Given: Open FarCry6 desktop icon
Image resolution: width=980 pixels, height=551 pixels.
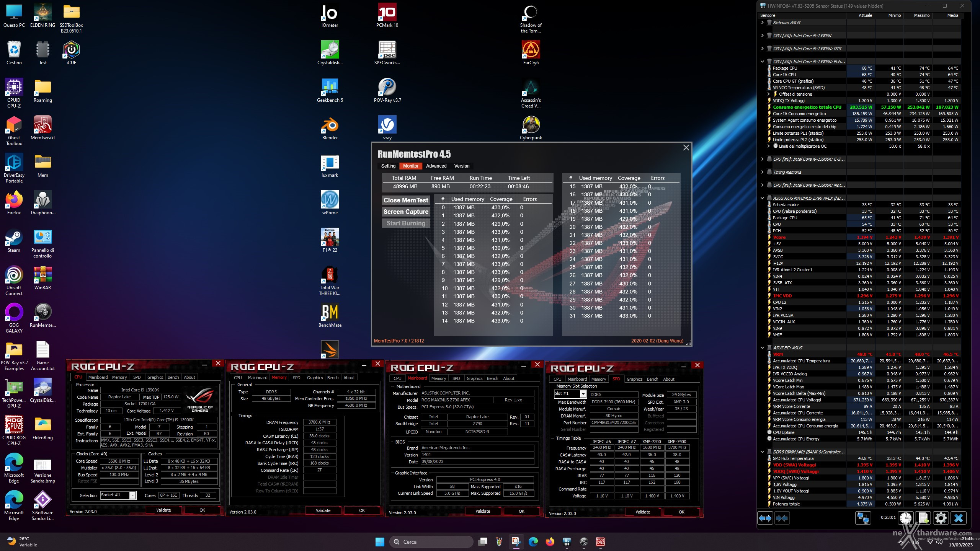Looking at the screenshot, I should 531,53.
